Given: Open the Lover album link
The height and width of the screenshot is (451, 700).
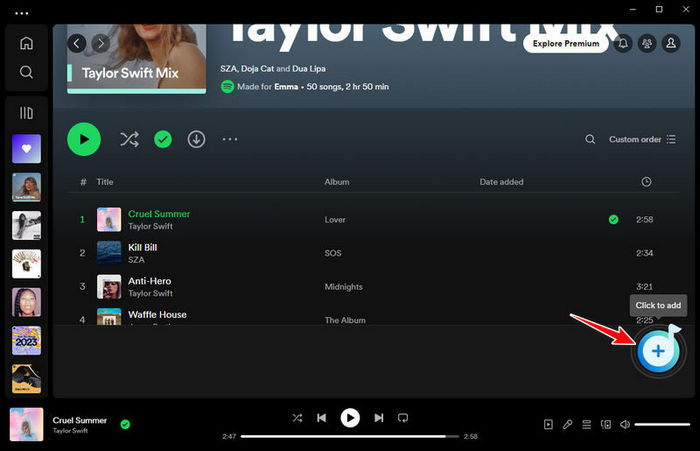Looking at the screenshot, I should (335, 220).
